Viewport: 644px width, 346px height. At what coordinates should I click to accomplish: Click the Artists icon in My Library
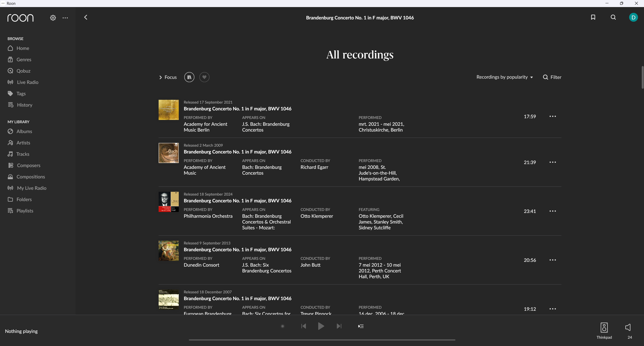(10, 143)
